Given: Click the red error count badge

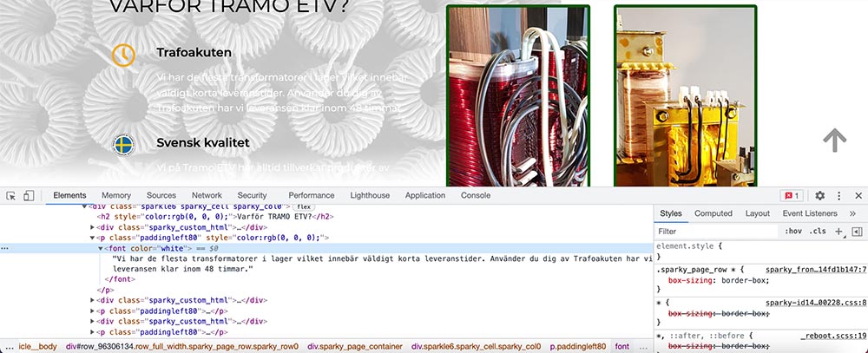Looking at the screenshot, I should [792, 196].
